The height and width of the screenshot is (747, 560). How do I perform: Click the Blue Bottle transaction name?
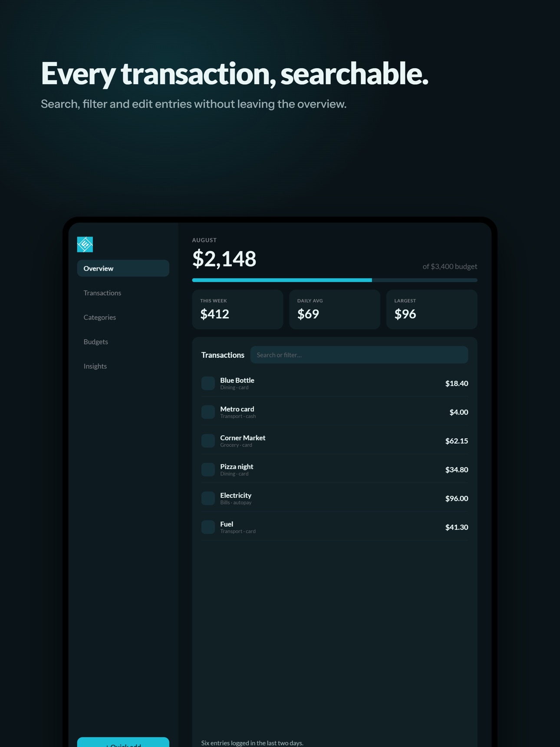click(x=237, y=380)
